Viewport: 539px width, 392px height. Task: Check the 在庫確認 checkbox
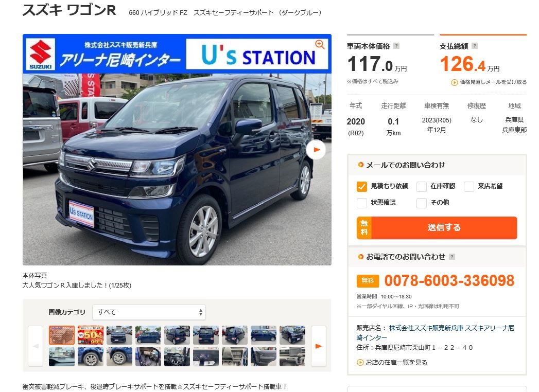point(422,187)
